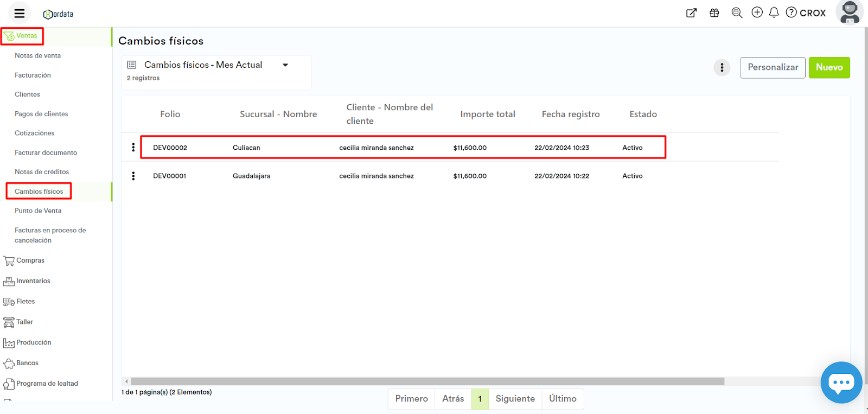Open Facturación from the sidebar
This screenshot has height=414, width=868.
click(33, 75)
